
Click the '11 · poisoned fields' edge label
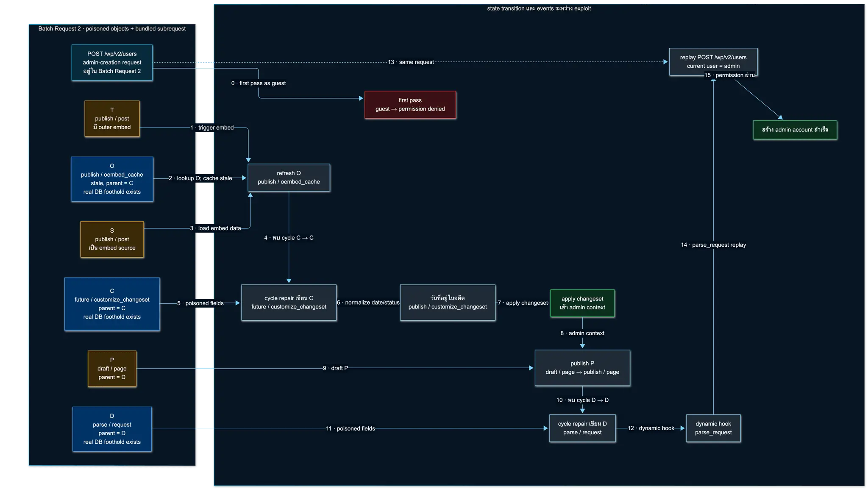[x=351, y=429]
